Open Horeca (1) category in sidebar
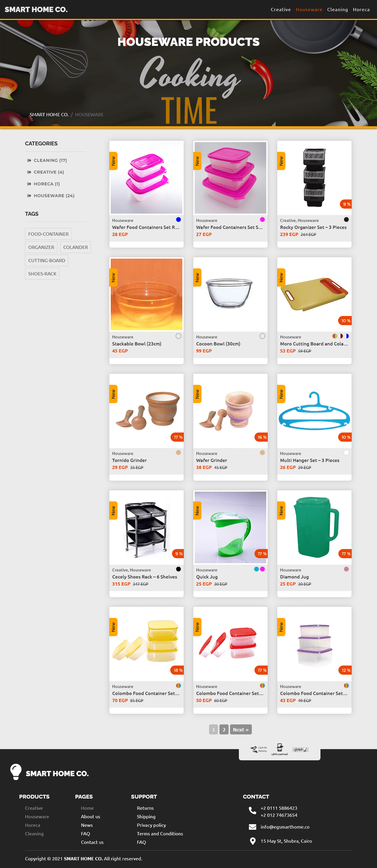 pos(47,184)
